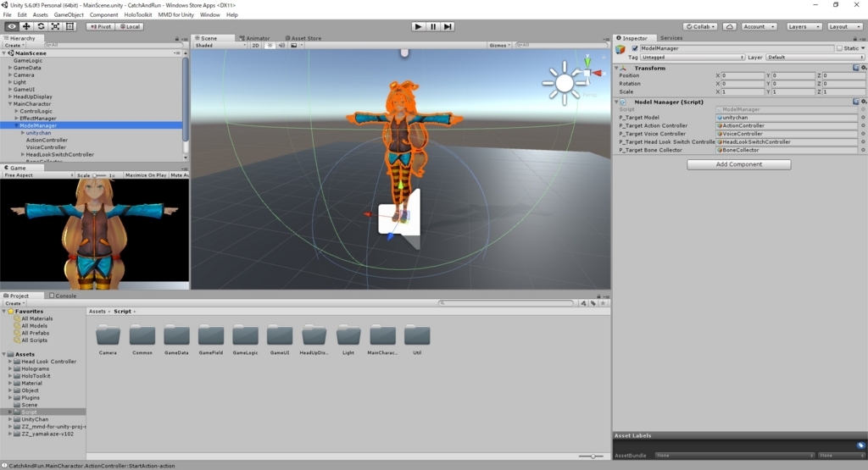868x470 pixels.
Task: Open the Layer dropdown (Default)
Action: click(x=815, y=57)
